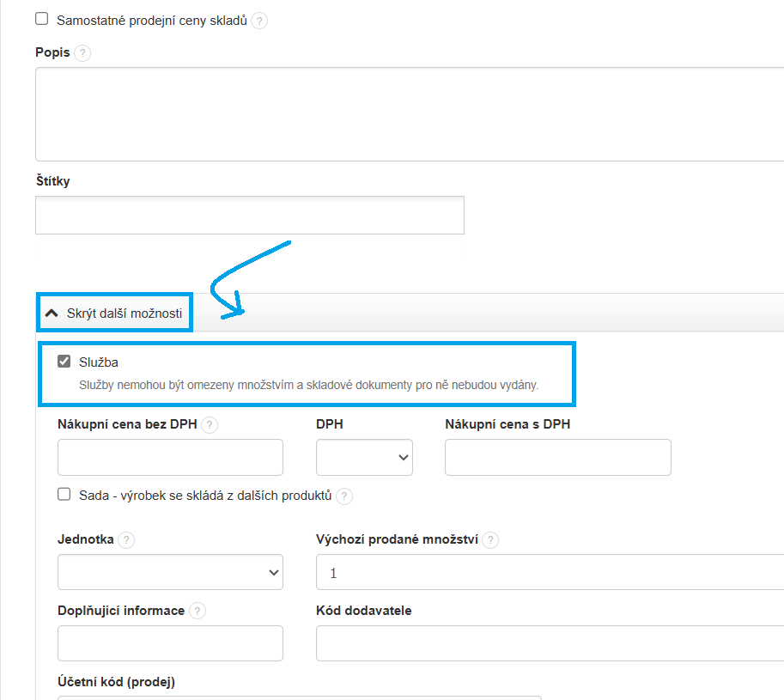Tick the Sada product set checkbox
This screenshot has width=784, height=700.
coord(64,495)
